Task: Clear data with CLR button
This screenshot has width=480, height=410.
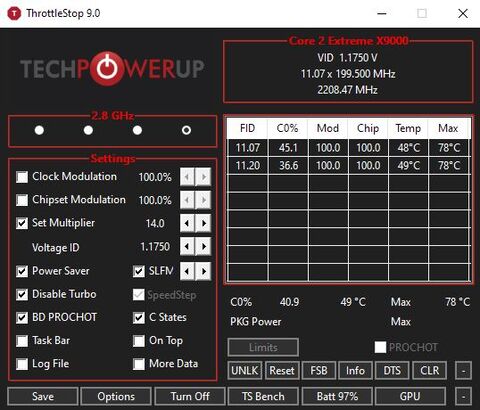Action: (429, 370)
